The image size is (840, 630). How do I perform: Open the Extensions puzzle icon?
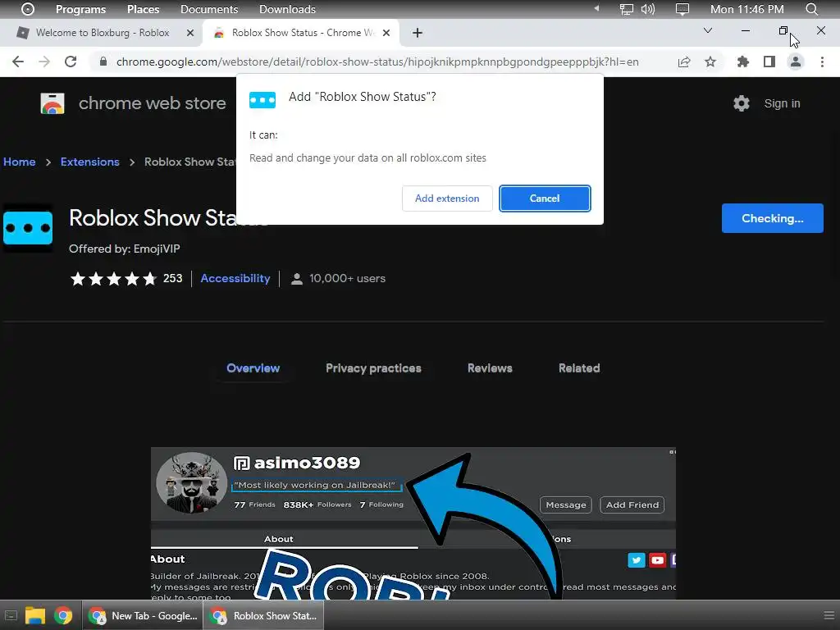tap(743, 62)
